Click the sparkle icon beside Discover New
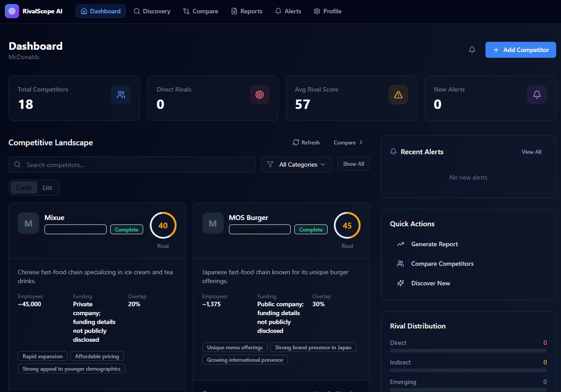The height and width of the screenshot is (392, 561). [x=401, y=283]
